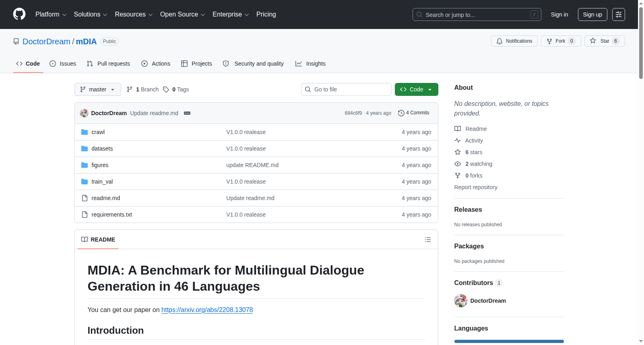Click the Languages color bar
The width and height of the screenshot is (644, 345).
(509, 341)
